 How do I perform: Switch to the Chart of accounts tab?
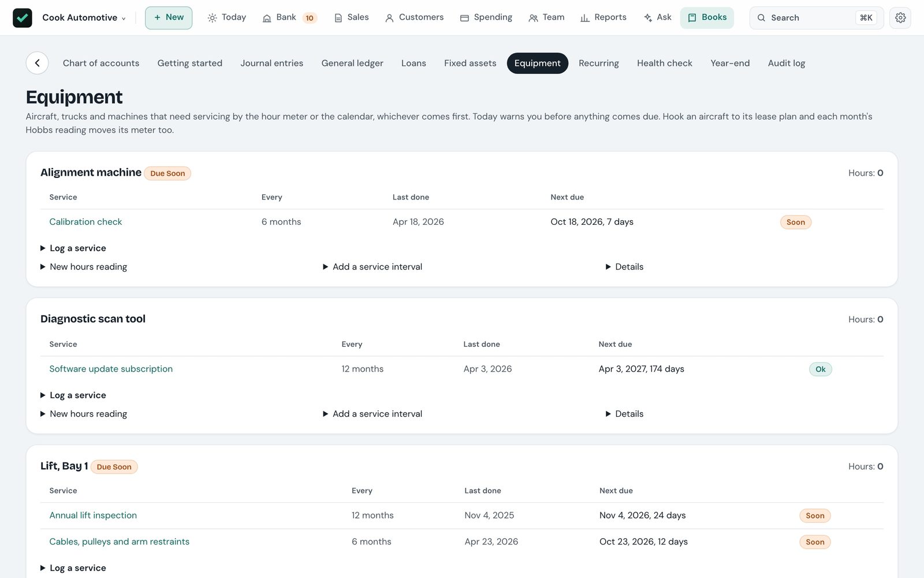(101, 63)
